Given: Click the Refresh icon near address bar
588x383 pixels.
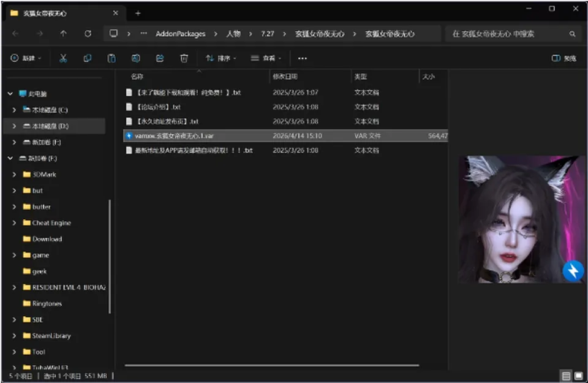Looking at the screenshot, I should pyautogui.click(x=88, y=34).
